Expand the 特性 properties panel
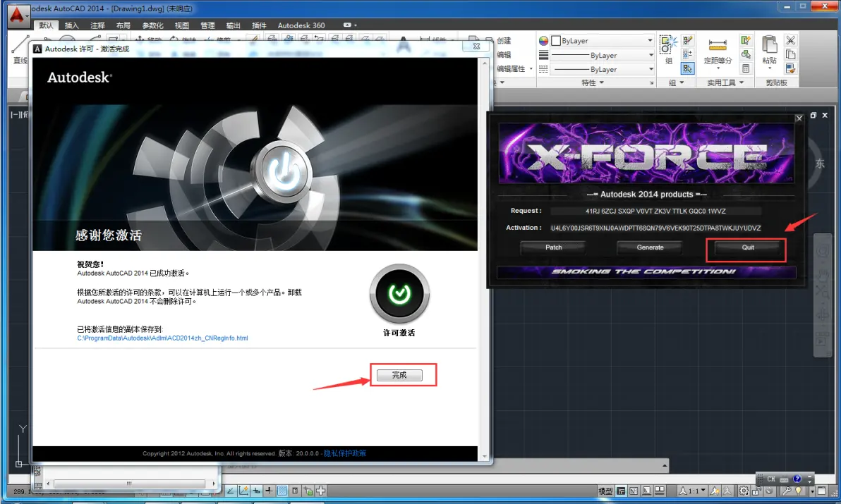Screen dimensions: 841x504 coord(593,82)
